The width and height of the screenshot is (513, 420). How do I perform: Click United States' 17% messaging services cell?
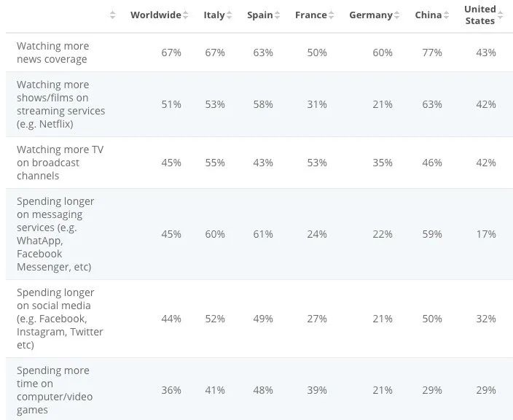point(486,234)
